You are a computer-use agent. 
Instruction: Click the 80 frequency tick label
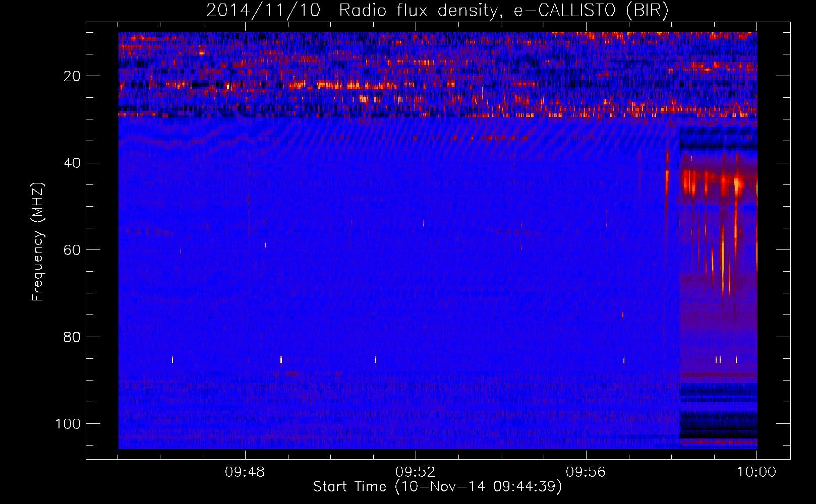pyautogui.click(x=73, y=337)
